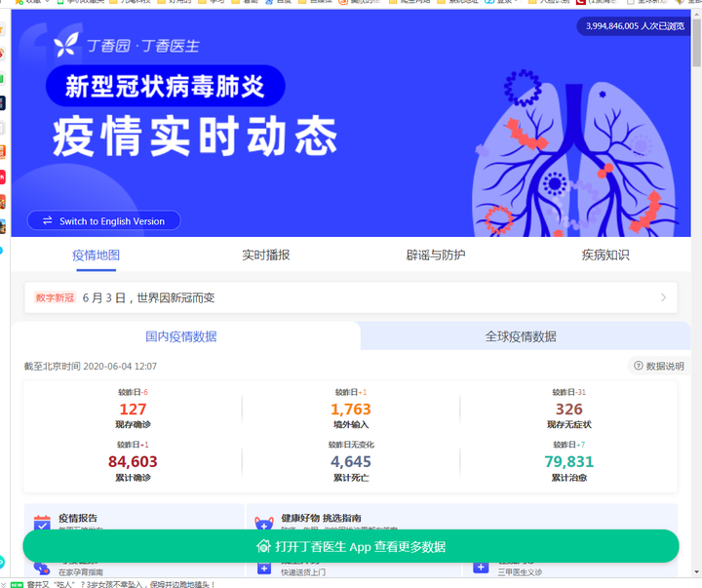Open the 辟谣与防护 tab
Viewport: 702px width, 588px height.
tap(436, 255)
